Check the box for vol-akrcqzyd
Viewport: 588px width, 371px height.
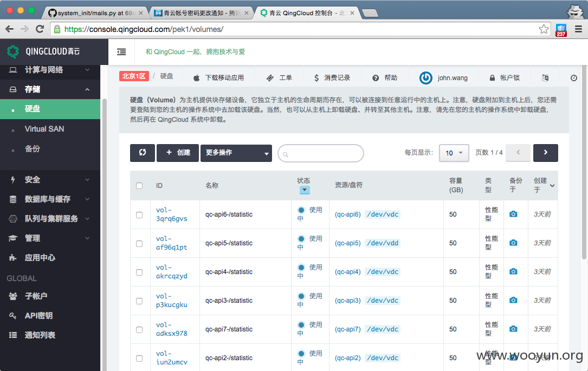pyautogui.click(x=139, y=272)
